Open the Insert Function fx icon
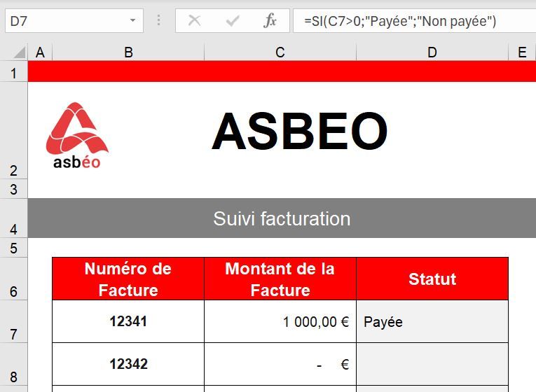536x392 pixels. [270, 21]
